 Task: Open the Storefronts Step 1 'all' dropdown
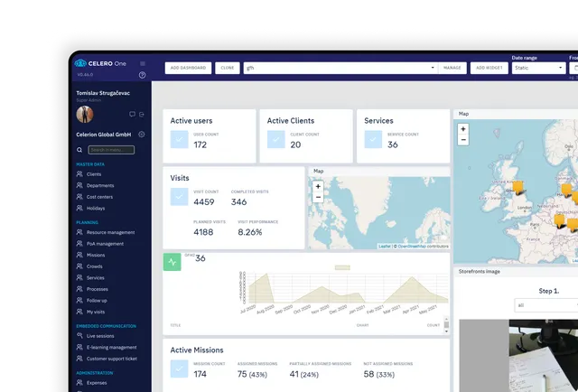coord(546,305)
